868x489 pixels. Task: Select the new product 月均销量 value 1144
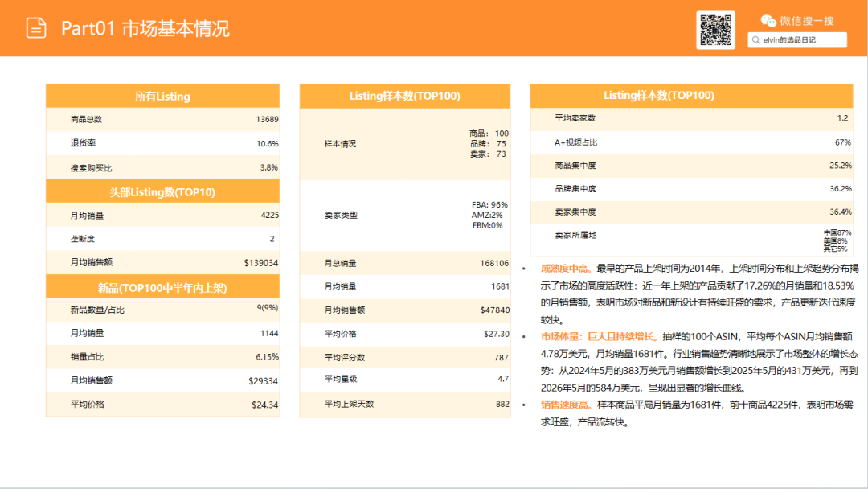(269, 333)
